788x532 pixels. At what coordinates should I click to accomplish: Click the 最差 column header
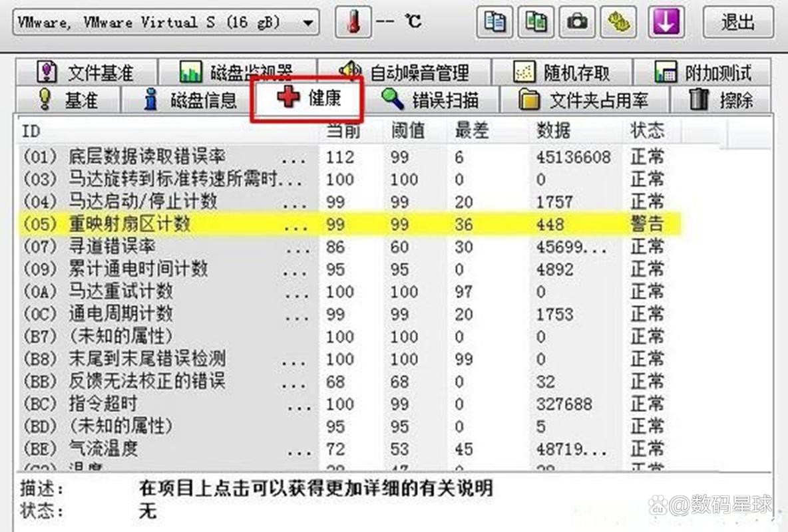[x=488, y=131]
